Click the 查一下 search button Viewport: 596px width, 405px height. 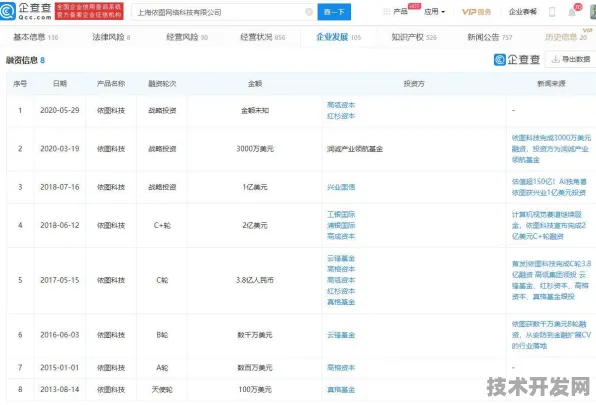(334, 12)
